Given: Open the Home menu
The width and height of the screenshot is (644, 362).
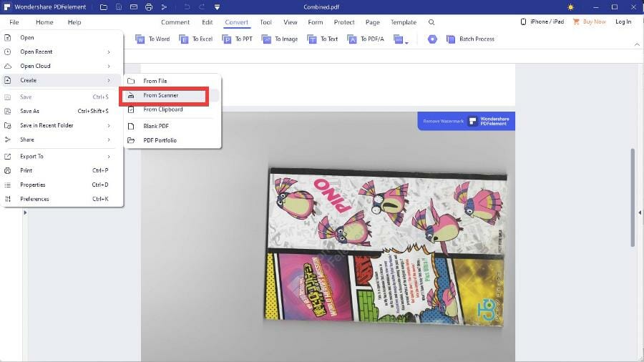Looking at the screenshot, I should point(44,22).
